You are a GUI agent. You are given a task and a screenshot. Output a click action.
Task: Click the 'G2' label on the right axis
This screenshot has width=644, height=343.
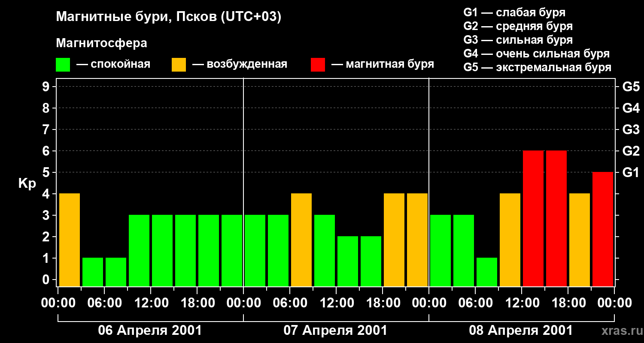pos(631,151)
